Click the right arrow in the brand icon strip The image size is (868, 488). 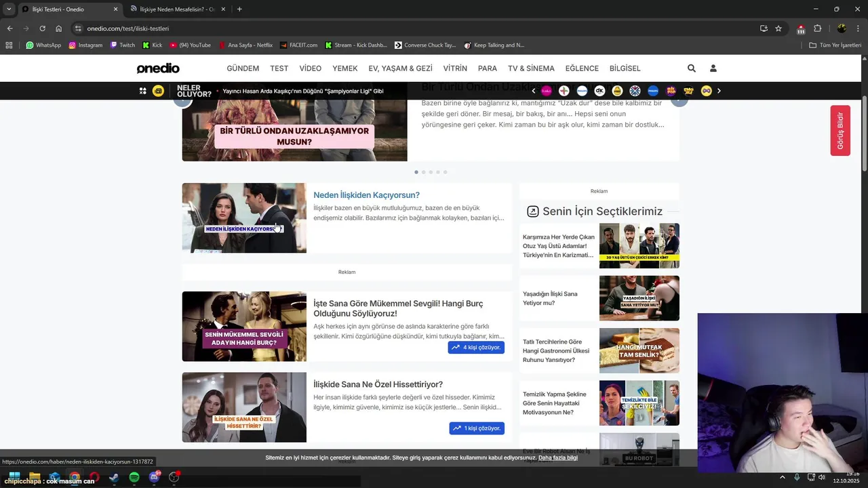pos(719,91)
